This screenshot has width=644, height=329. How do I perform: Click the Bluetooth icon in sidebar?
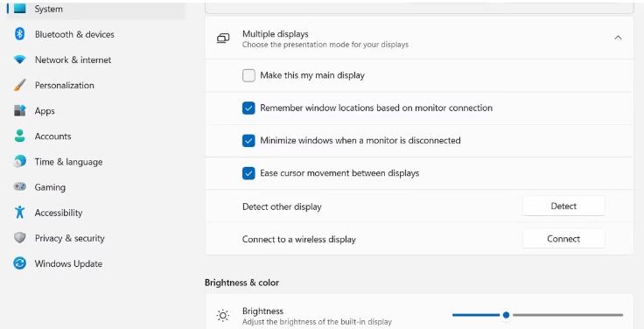click(20, 34)
